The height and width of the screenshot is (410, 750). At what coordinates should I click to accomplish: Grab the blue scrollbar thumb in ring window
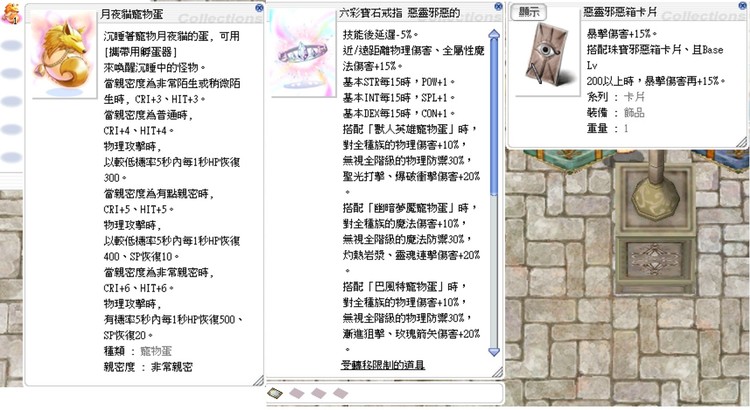[494, 117]
